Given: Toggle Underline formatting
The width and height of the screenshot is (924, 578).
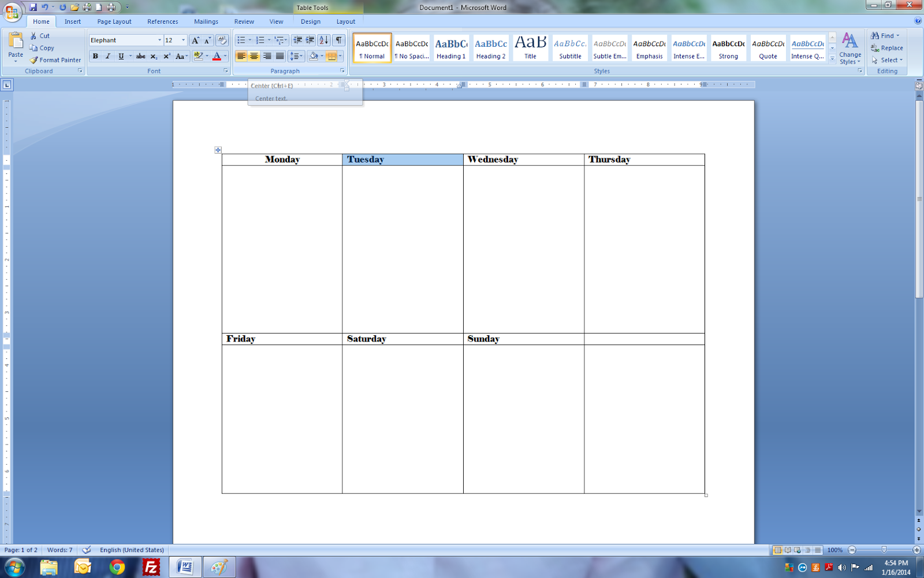Looking at the screenshot, I should [x=121, y=56].
